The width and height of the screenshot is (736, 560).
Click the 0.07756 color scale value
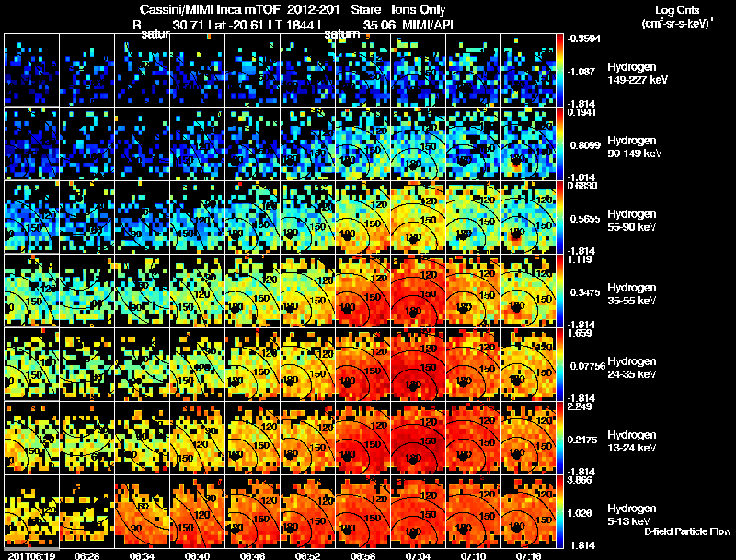[588, 366]
